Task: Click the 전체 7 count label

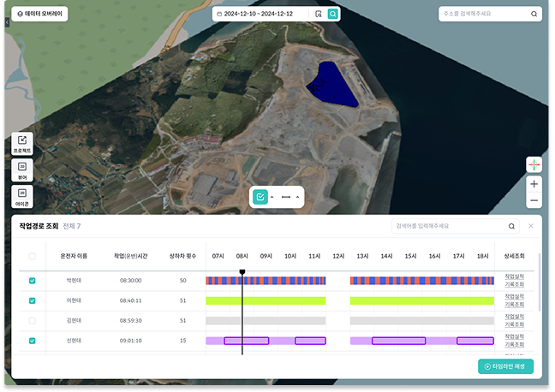Action: click(x=72, y=226)
